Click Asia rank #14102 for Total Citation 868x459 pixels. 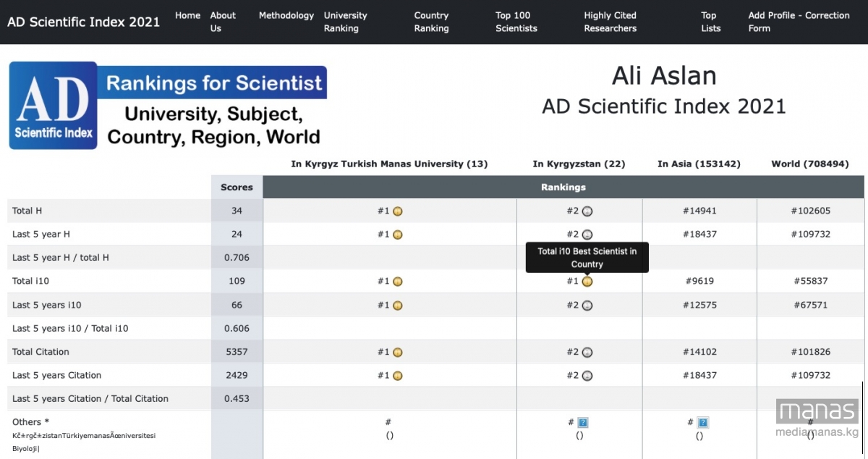coord(699,353)
